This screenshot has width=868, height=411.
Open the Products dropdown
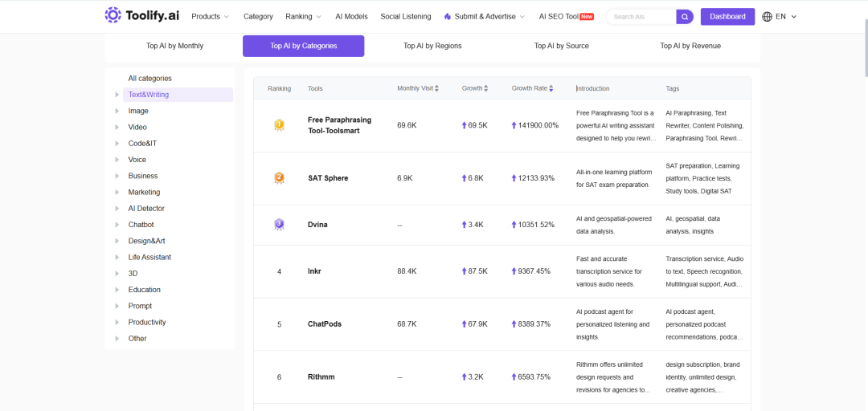(210, 17)
